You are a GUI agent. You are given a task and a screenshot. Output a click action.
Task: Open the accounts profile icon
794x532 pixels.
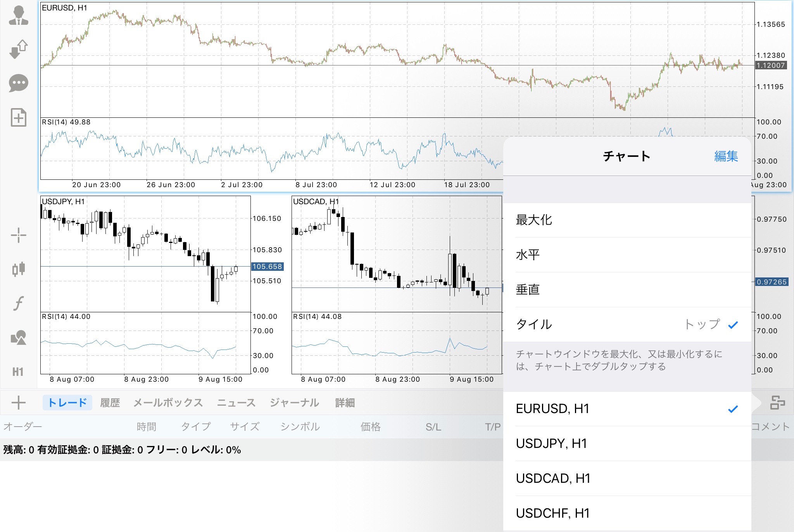point(19,16)
